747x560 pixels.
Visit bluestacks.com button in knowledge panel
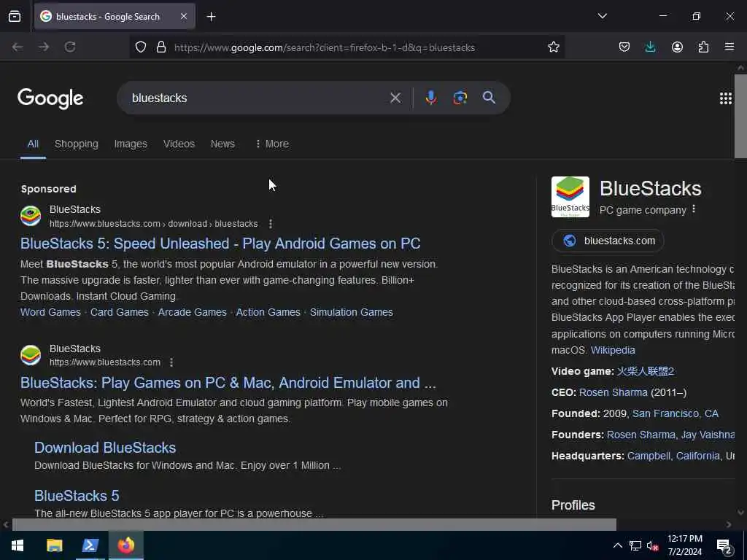[608, 241]
